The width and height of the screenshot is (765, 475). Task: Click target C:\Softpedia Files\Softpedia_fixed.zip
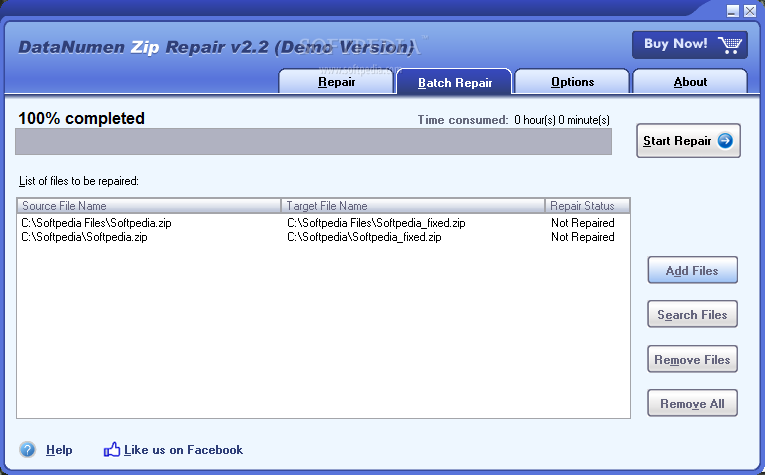pyautogui.click(x=376, y=223)
